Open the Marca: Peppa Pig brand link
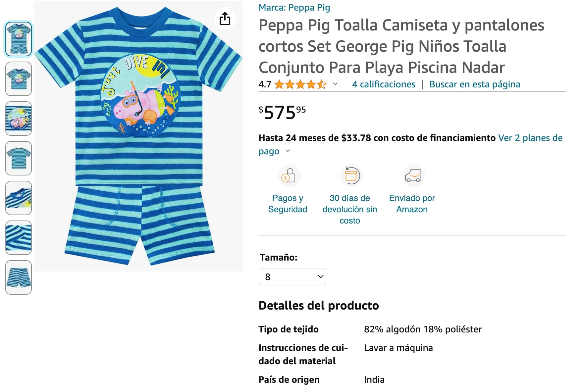Viewport: 583px width, 392px height. click(294, 7)
